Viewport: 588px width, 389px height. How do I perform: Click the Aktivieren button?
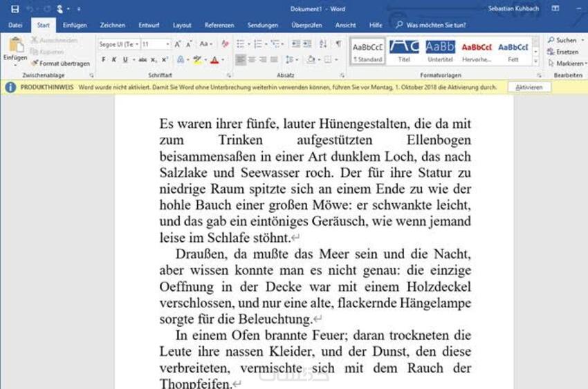pyautogui.click(x=529, y=87)
